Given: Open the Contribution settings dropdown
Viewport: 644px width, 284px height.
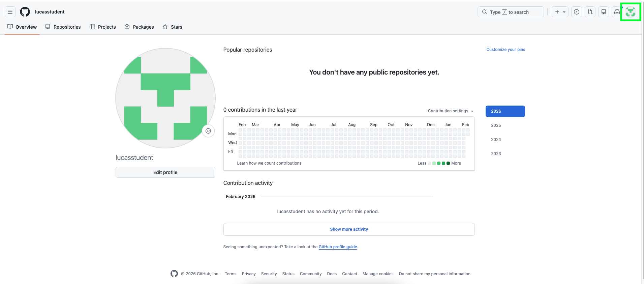Looking at the screenshot, I should pos(451,111).
